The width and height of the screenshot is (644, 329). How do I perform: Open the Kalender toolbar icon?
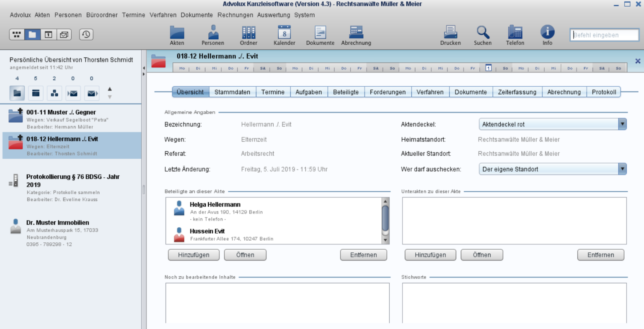[x=284, y=35]
